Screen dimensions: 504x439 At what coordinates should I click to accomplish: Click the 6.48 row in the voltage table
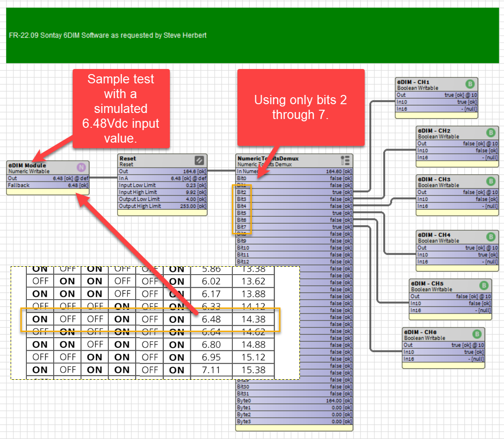tap(150, 320)
